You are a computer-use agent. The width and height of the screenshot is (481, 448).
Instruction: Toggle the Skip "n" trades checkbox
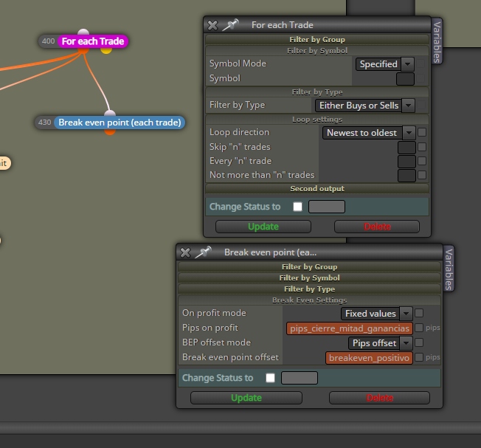point(422,147)
